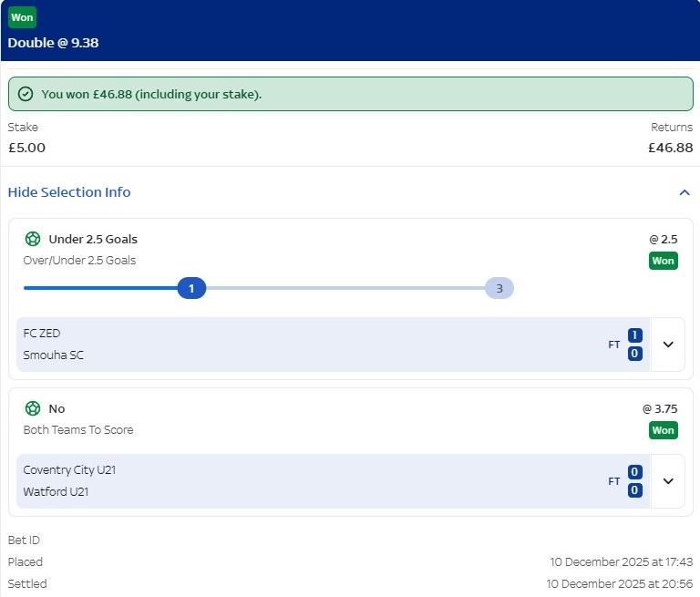700x597 pixels.
Task: Click the football icon beside Under 2.5 Goals
Action: [33, 239]
